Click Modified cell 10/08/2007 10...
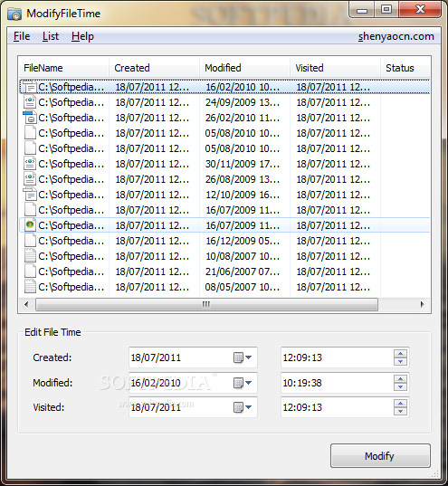This screenshot has height=486, width=448. [243, 256]
